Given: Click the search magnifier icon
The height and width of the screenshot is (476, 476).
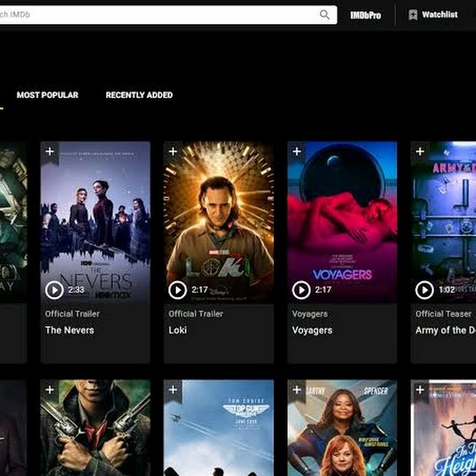Looking at the screenshot, I should click(325, 14).
